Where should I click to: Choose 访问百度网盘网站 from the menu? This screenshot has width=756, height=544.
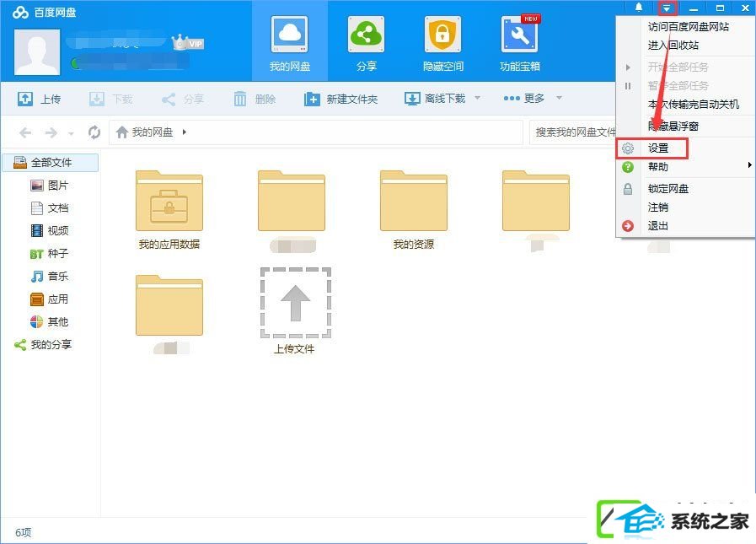click(x=689, y=26)
